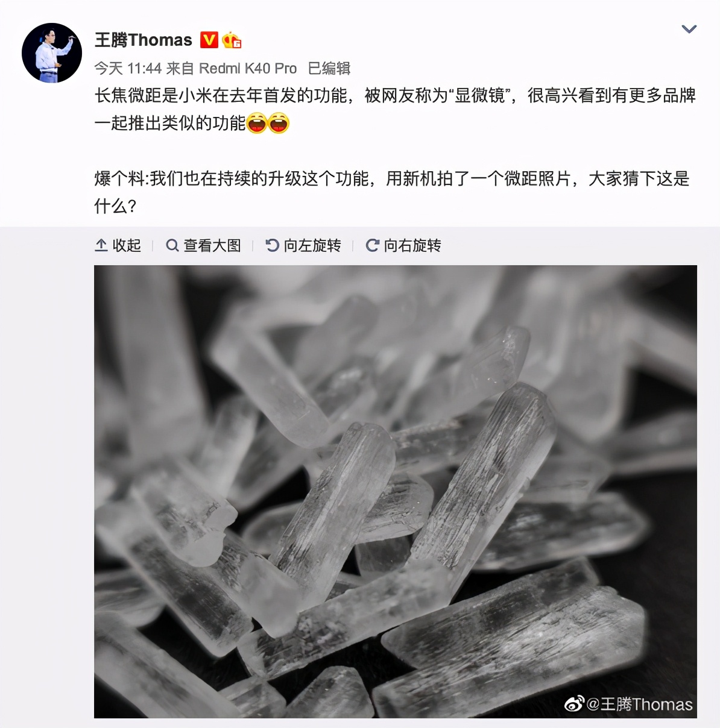
Task: Click the orange V verification badge
Action: click(x=209, y=40)
